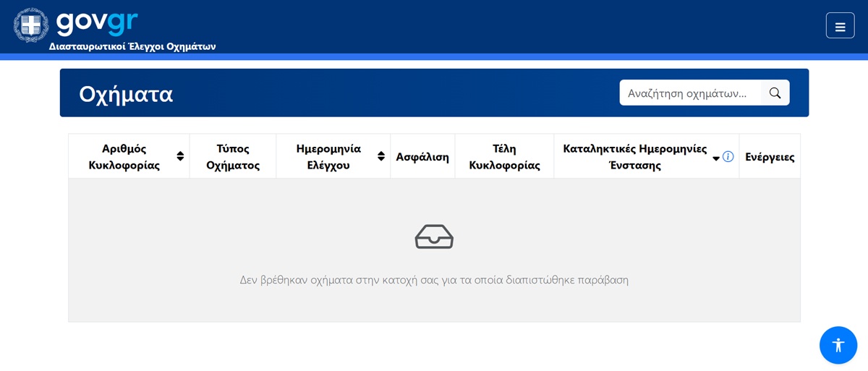Click the Greek coat of arms emblem
Image resolution: width=868 pixels, height=371 pixels.
click(30, 25)
